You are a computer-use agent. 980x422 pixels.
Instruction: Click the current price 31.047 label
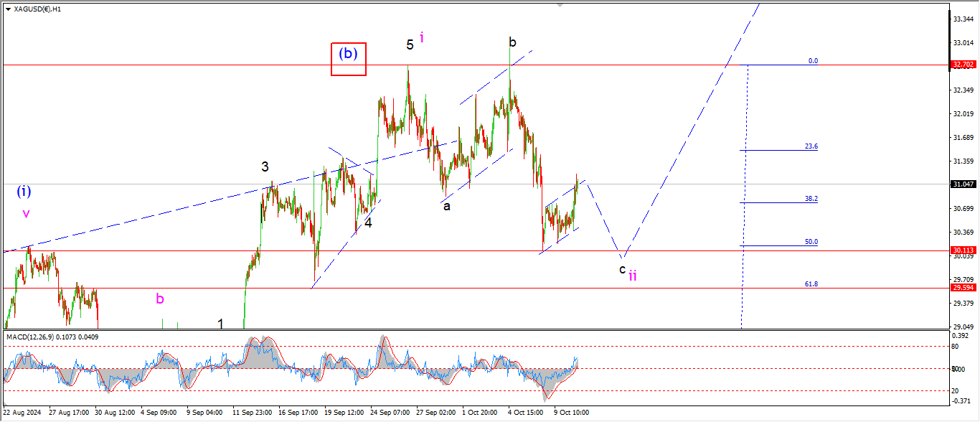pyautogui.click(x=963, y=184)
